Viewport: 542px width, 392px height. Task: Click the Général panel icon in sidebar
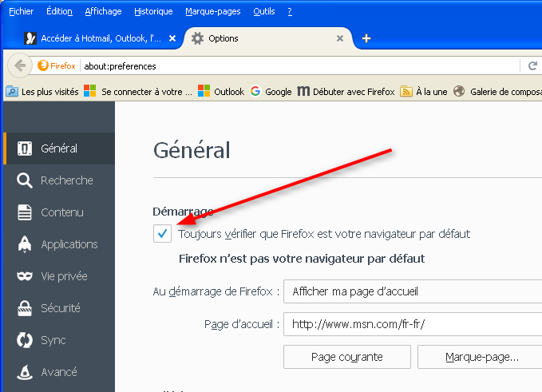(25, 148)
